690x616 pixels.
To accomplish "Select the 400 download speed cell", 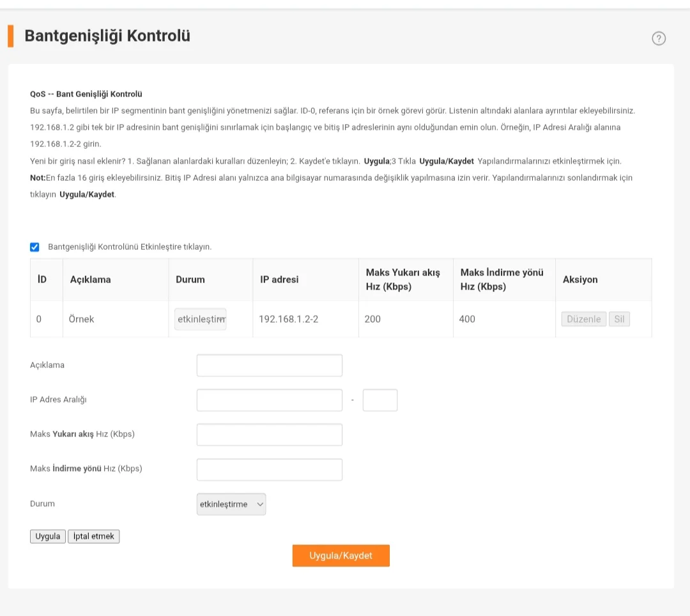I will 467,319.
